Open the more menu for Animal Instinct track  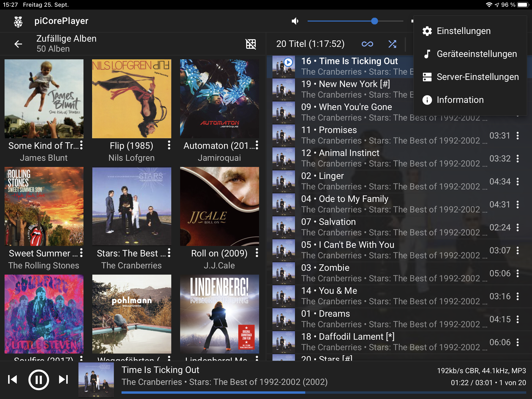coord(518,159)
